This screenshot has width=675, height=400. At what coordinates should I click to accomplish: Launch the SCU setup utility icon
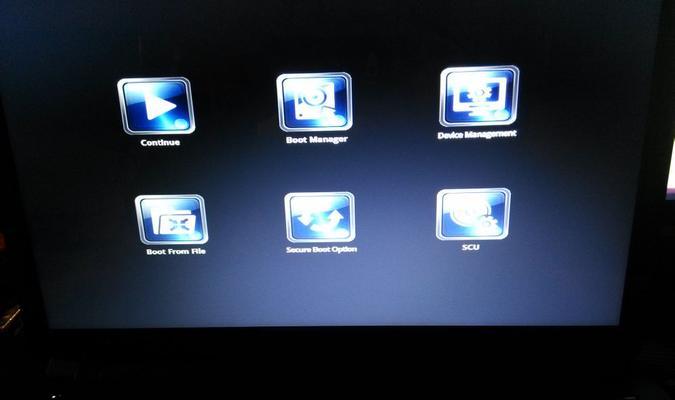click(x=473, y=214)
